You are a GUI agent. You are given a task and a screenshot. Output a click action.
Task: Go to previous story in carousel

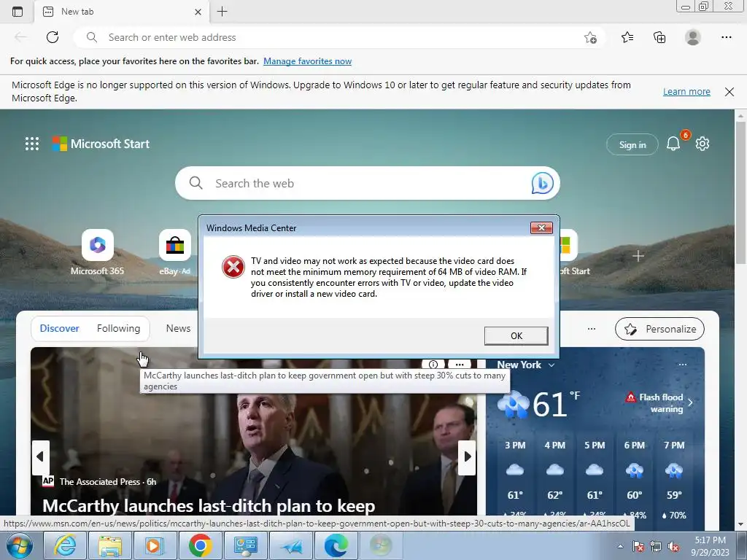pos(40,457)
